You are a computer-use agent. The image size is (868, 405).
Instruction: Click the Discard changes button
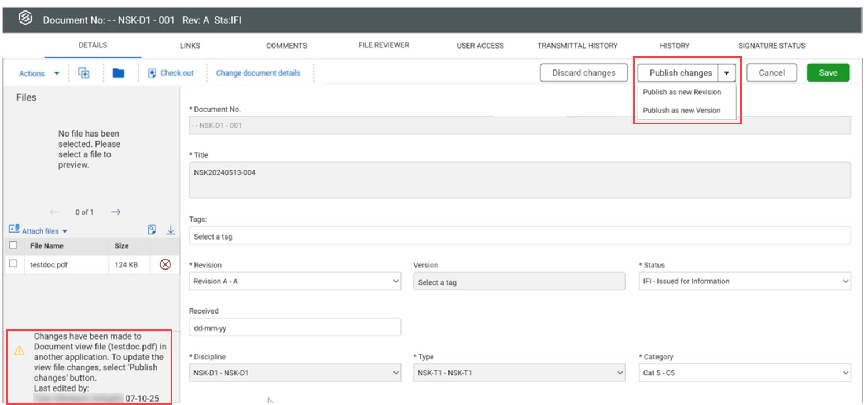[x=583, y=73]
